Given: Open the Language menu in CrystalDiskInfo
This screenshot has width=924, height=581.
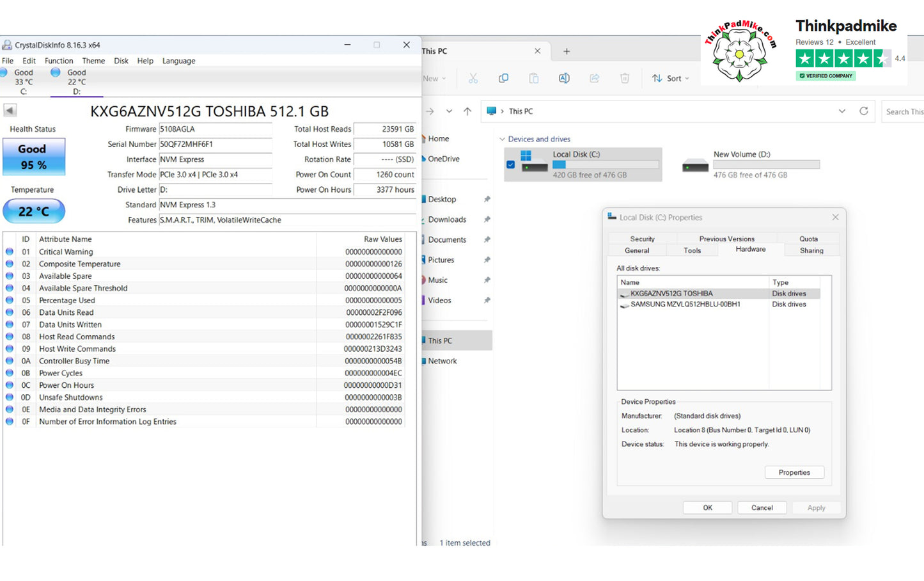Looking at the screenshot, I should (179, 61).
